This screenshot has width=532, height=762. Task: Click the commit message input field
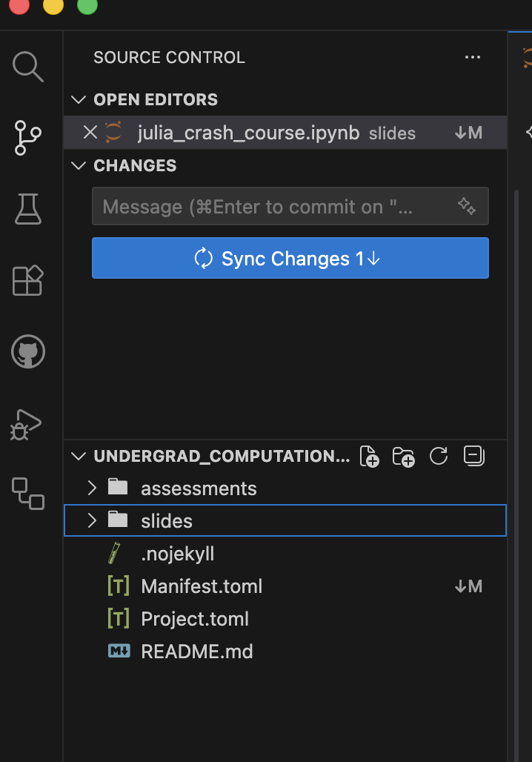[274, 206]
